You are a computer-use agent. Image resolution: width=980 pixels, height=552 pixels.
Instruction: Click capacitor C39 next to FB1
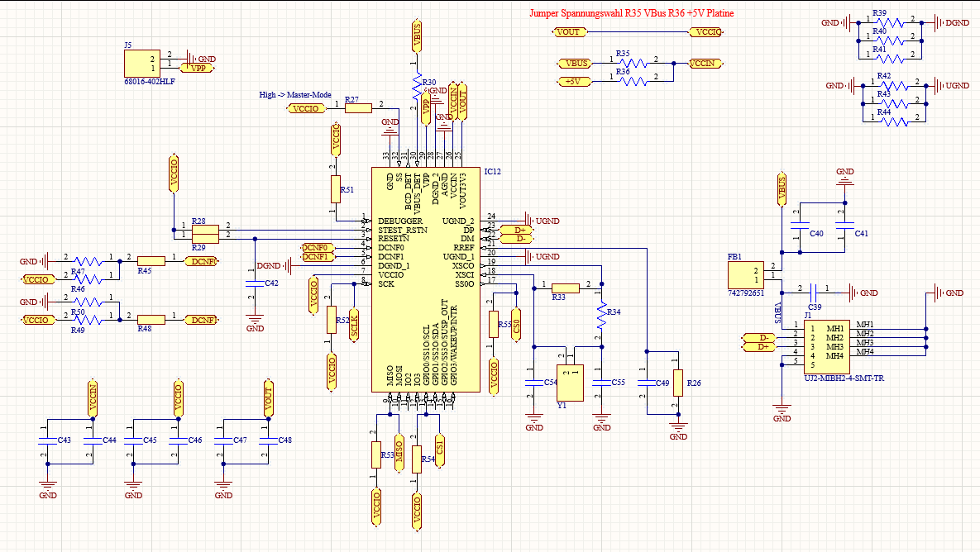click(815, 293)
